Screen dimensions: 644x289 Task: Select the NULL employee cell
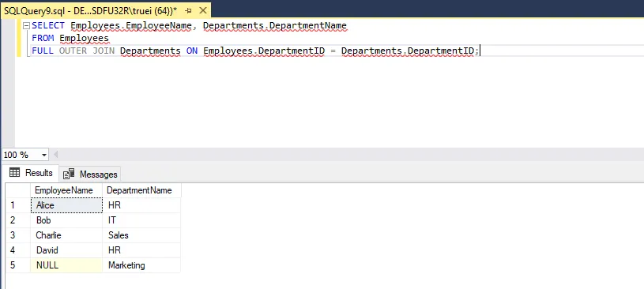(x=66, y=265)
